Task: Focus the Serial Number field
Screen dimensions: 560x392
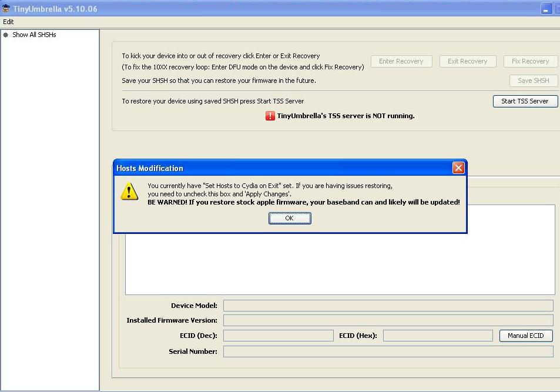Action: (x=388, y=351)
